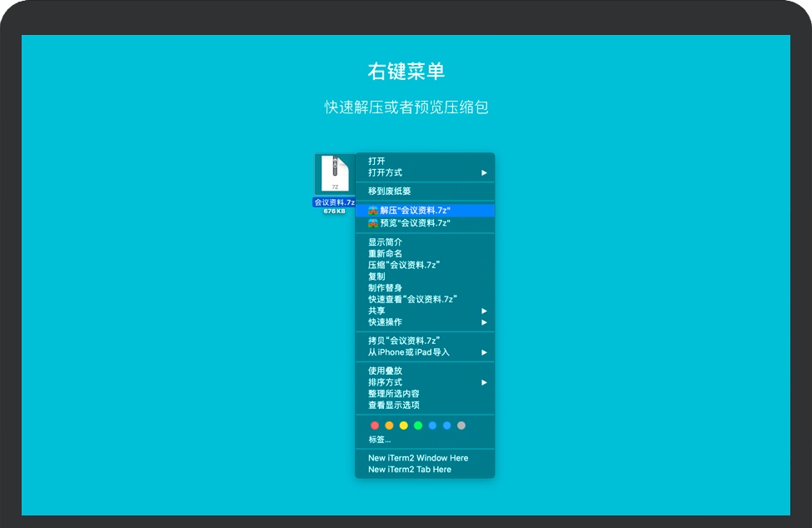The image size is (812, 528).
Task: Expand the 打开方式 submenu
Action: pos(386,172)
